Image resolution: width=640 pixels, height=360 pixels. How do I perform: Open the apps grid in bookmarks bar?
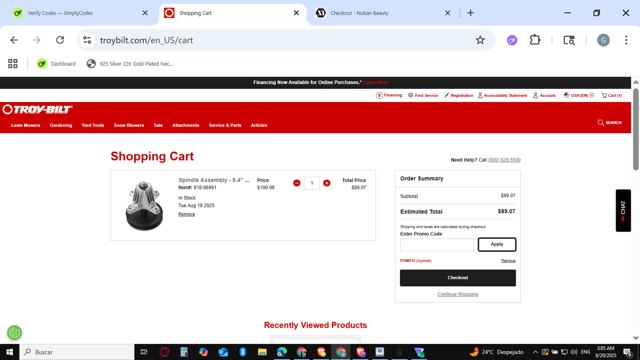point(13,64)
